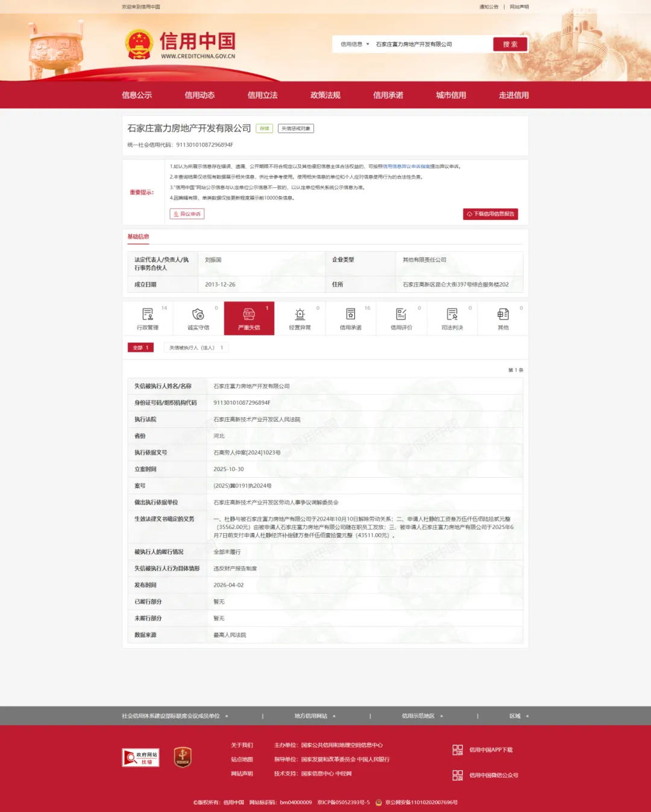Click the 失信惩戒对象 tag
The height and width of the screenshot is (812, 651).
tap(296, 128)
